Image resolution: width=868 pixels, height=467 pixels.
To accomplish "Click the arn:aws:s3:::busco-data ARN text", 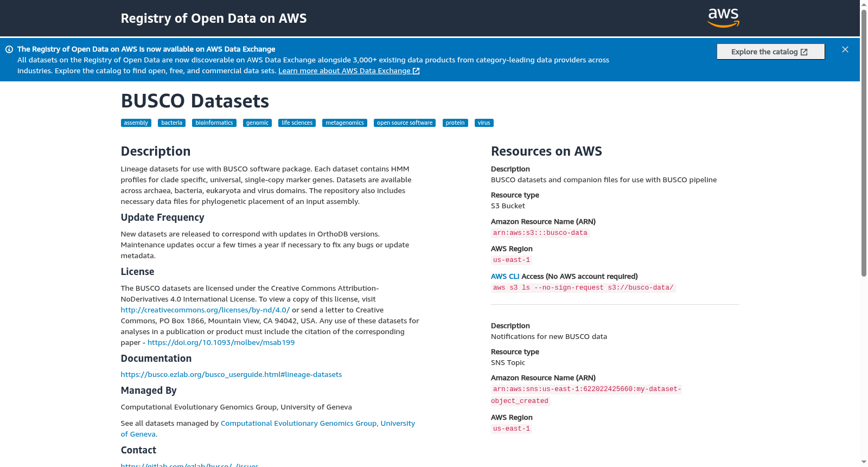I will point(540,233).
